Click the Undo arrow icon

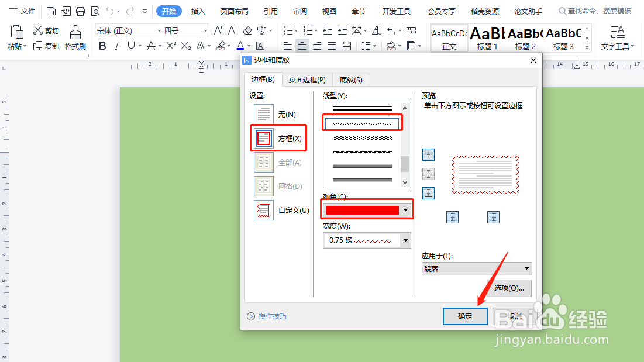click(109, 11)
